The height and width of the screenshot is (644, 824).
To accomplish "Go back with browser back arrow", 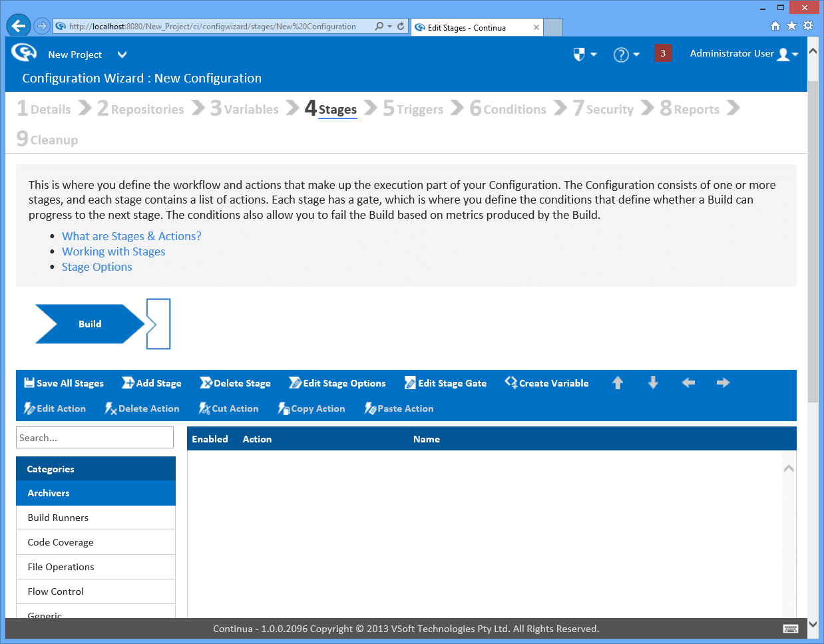I will point(19,26).
